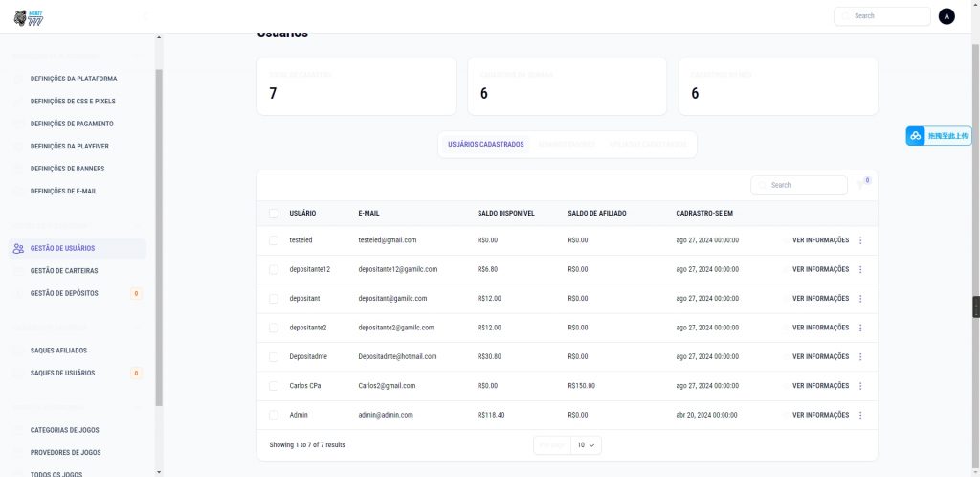
Task: Open the three-dot menu for testeled
Action: 860,240
